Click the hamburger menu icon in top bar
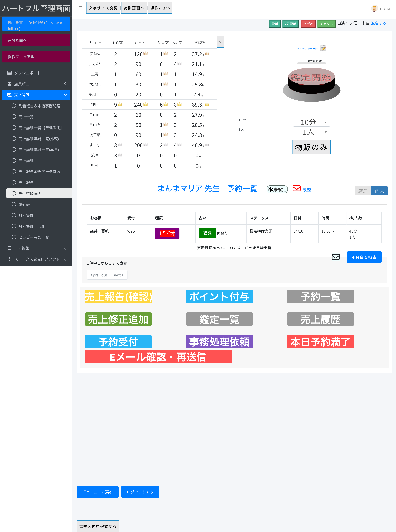The image size is (396, 532). pyautogui.click(x=80, y=8)
